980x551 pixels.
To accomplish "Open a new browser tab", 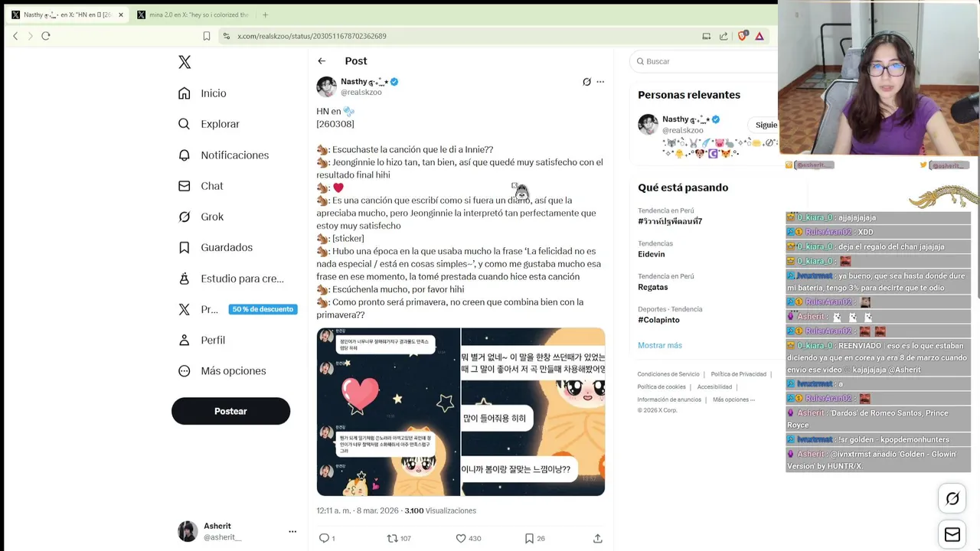I will click(x=265, y=15).
